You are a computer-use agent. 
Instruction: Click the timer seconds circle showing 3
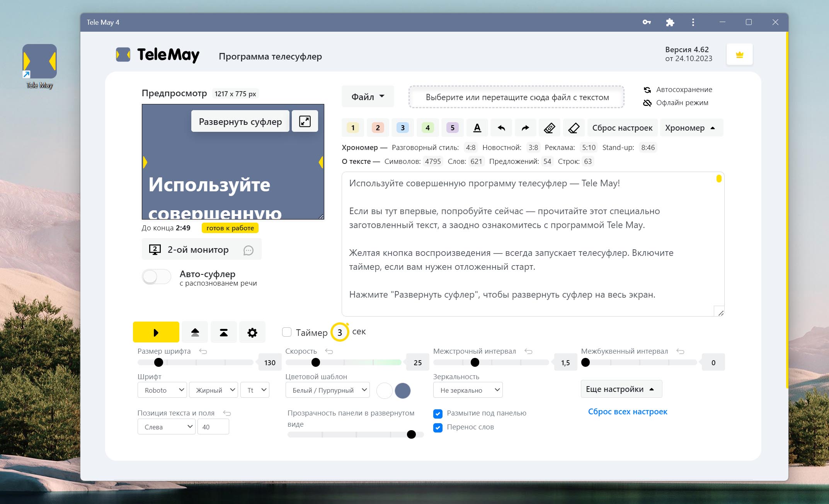click(x=340, y=332)
